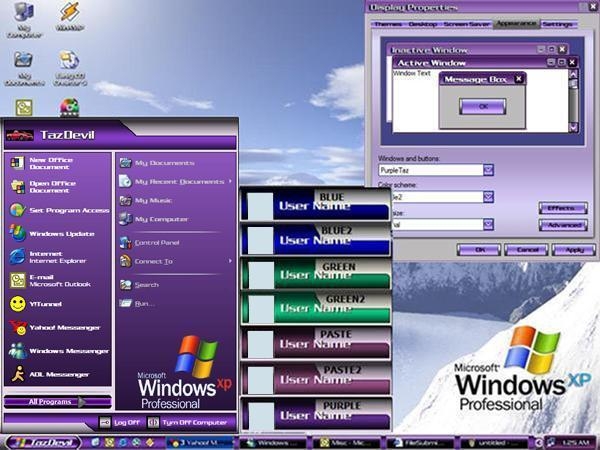Click the Active Window preview scrollbar
600x450 pixels.
click(x=573, y=101)
